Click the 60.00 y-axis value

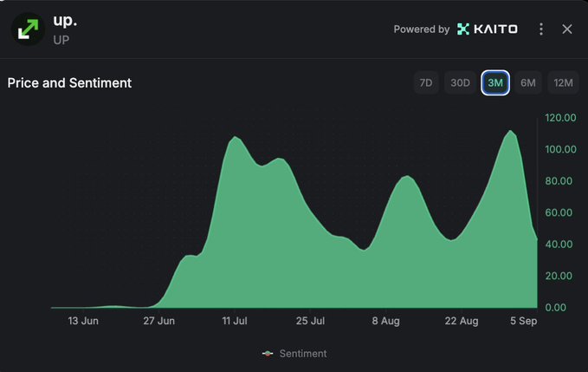[x=559, y=212]
